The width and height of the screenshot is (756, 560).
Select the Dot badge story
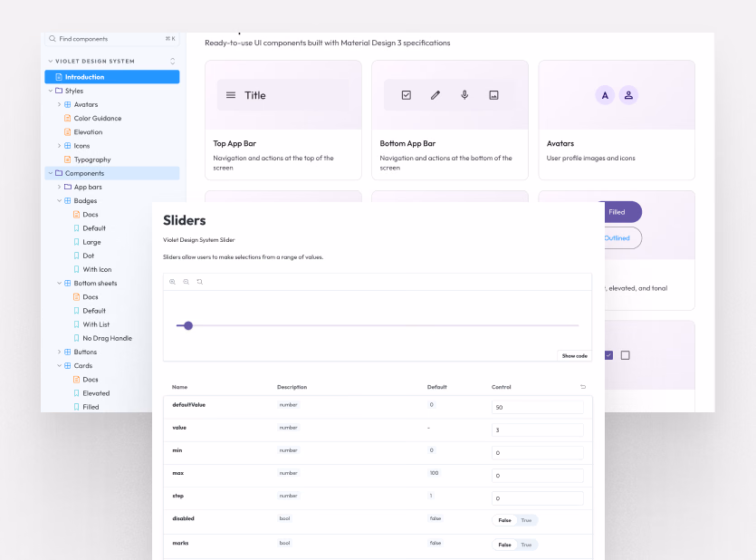click(84, 256)
